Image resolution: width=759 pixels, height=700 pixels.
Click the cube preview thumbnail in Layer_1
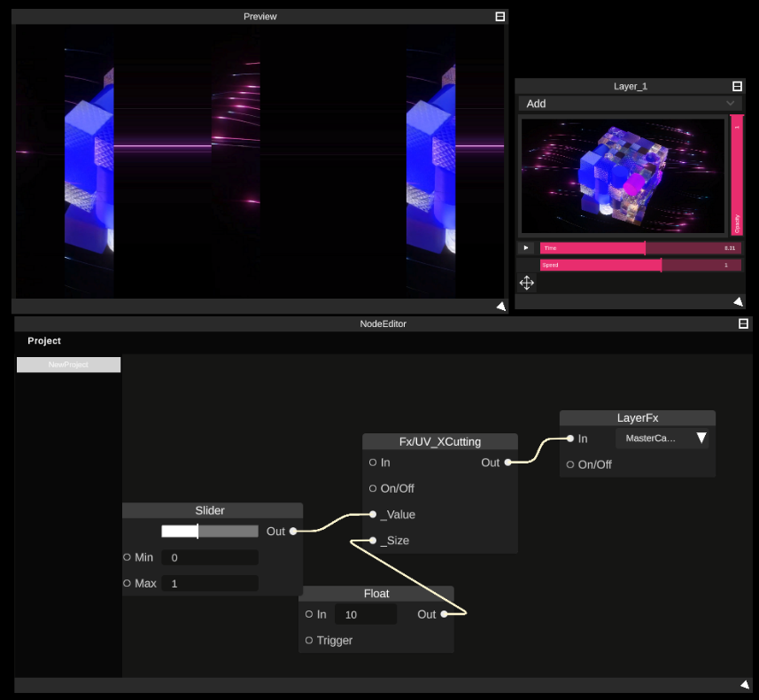(623, 175)
